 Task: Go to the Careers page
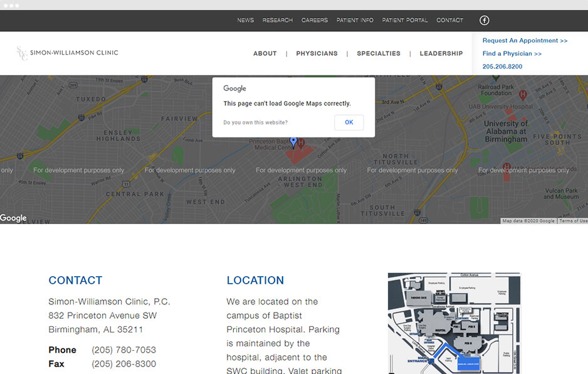point(315,20)
